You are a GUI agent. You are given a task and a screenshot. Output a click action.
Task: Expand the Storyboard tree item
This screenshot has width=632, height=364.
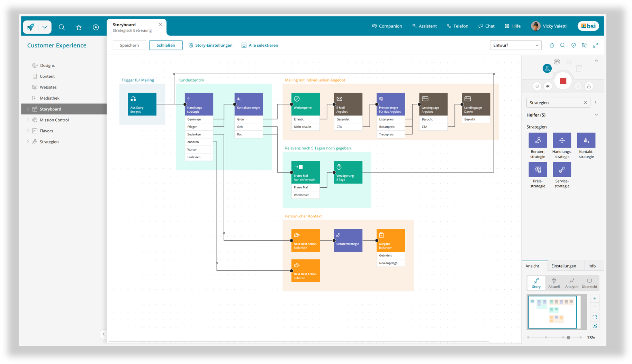tap(28, 109)
